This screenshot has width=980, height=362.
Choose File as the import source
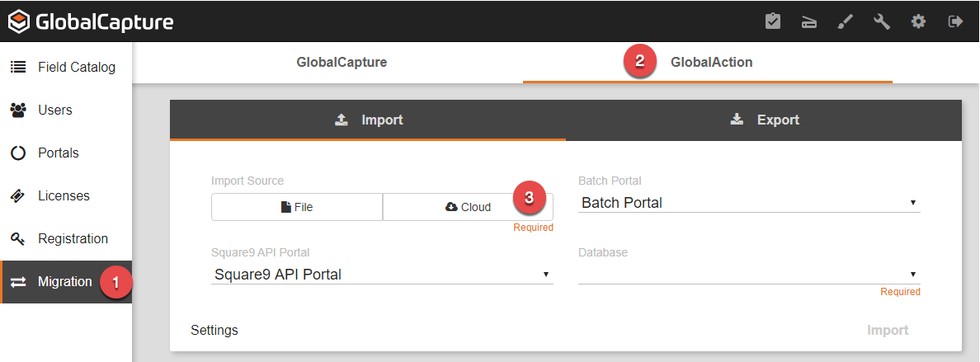point(297,207)
